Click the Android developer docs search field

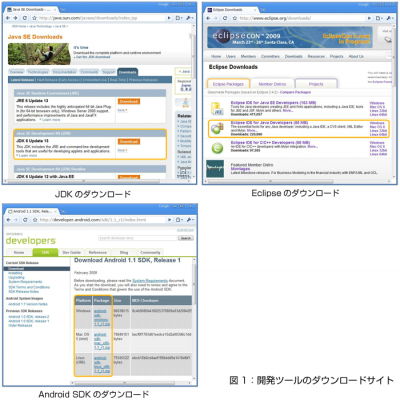click(138, 238)
